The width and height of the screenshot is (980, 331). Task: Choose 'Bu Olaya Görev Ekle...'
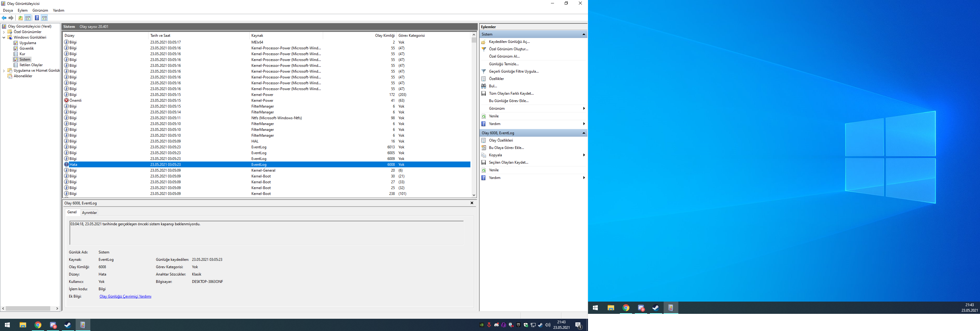tap(506, 148)
